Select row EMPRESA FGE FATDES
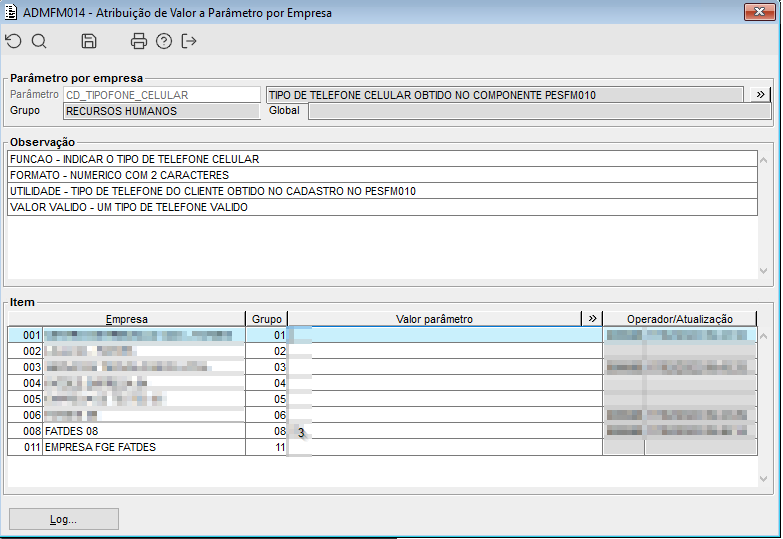Viewport: 783px width, 539px height. 383,447
